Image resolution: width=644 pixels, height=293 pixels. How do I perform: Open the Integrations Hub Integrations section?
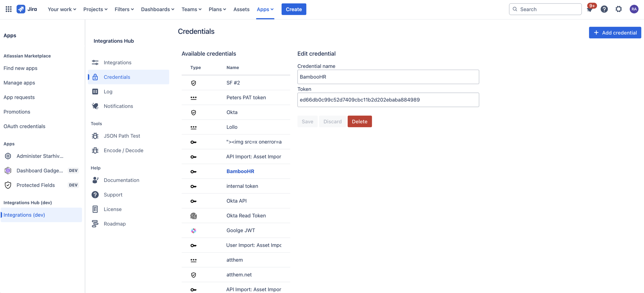[x=117, y=62]
